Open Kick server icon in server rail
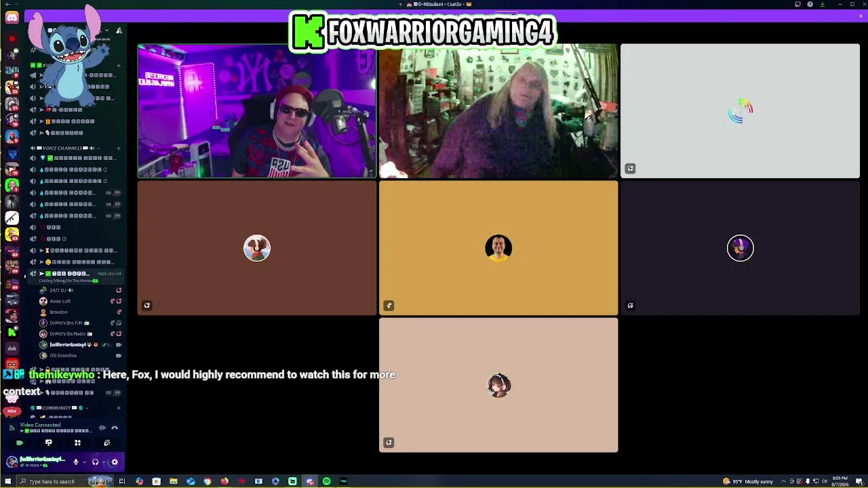868x488 pixels. (x=12, y=332)
